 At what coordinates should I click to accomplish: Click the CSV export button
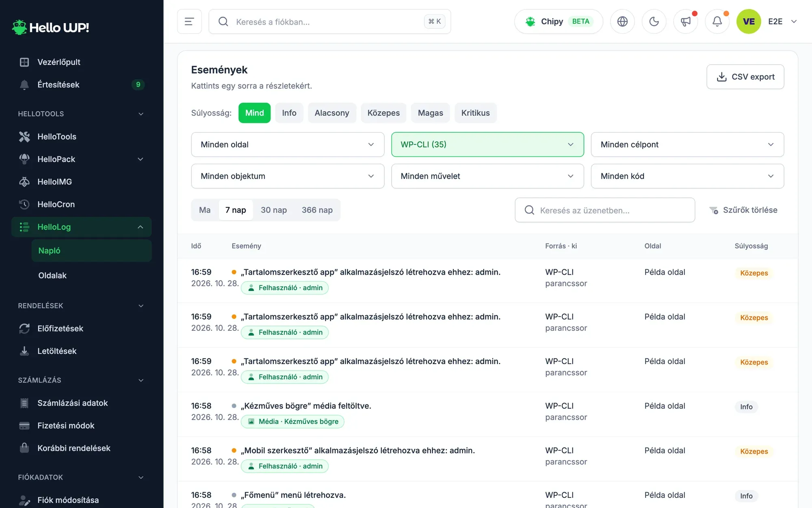[x=745, y=77]
